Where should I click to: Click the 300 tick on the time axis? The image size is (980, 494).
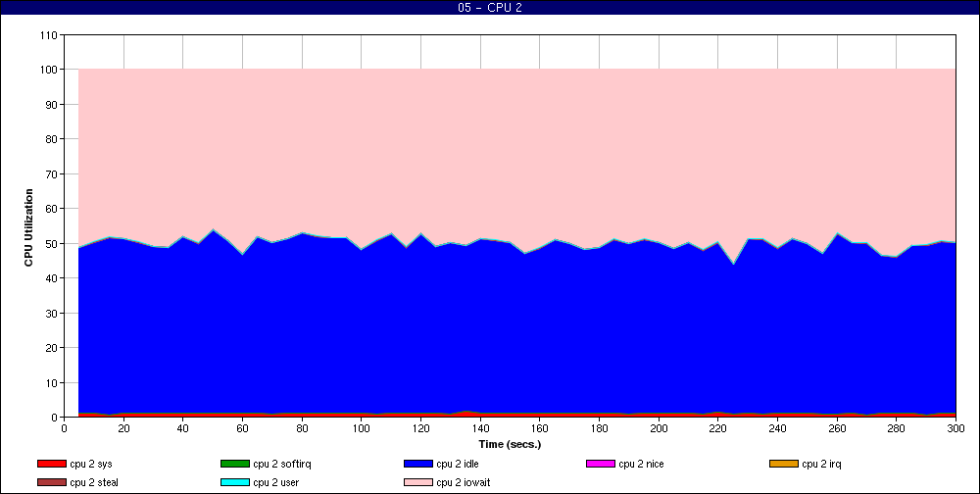click(955, 428)
